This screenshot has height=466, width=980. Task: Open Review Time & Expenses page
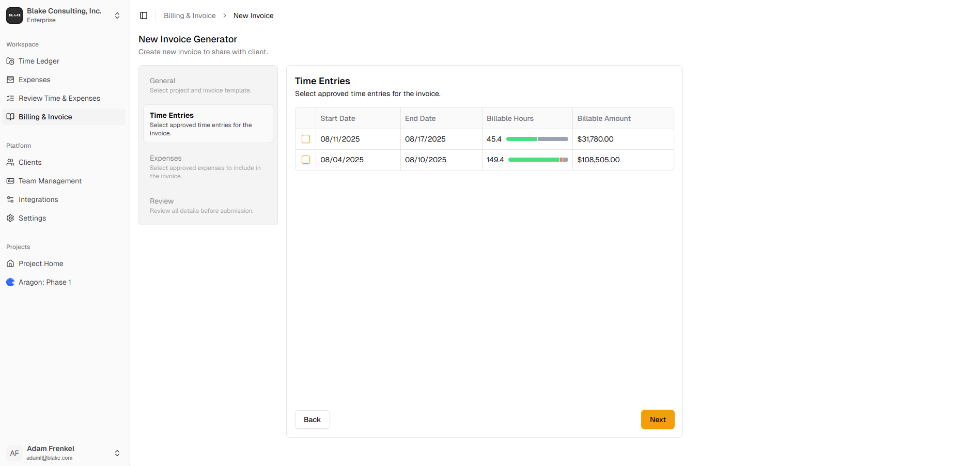point(64,98)
